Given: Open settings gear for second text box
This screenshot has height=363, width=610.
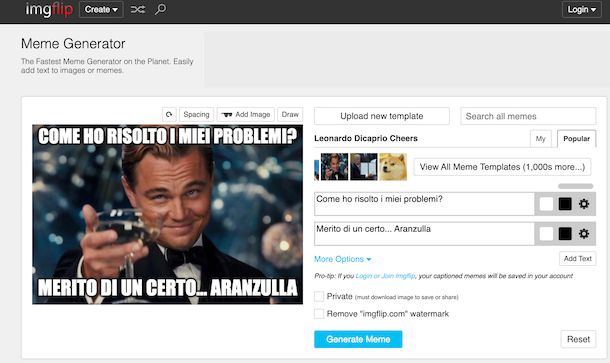Looking at the screenshot, I should tap(584, 233).
